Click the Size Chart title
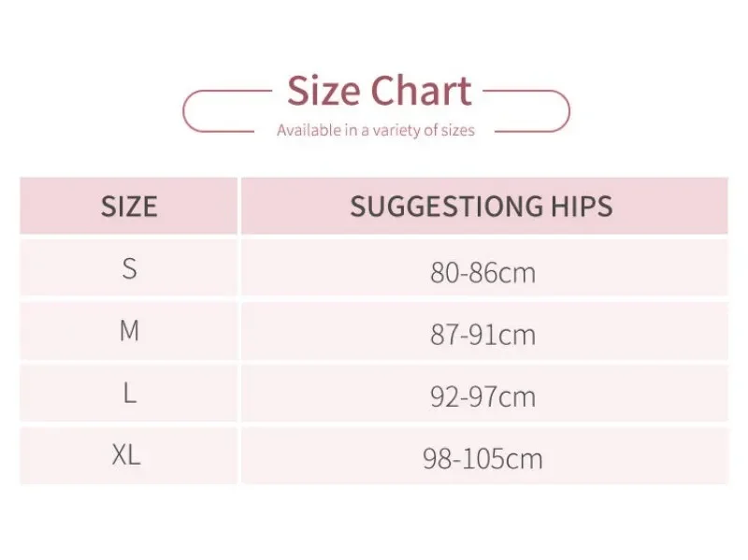This screenshot has width=748, height=560. pyautogui.click(x=379, y=92)
